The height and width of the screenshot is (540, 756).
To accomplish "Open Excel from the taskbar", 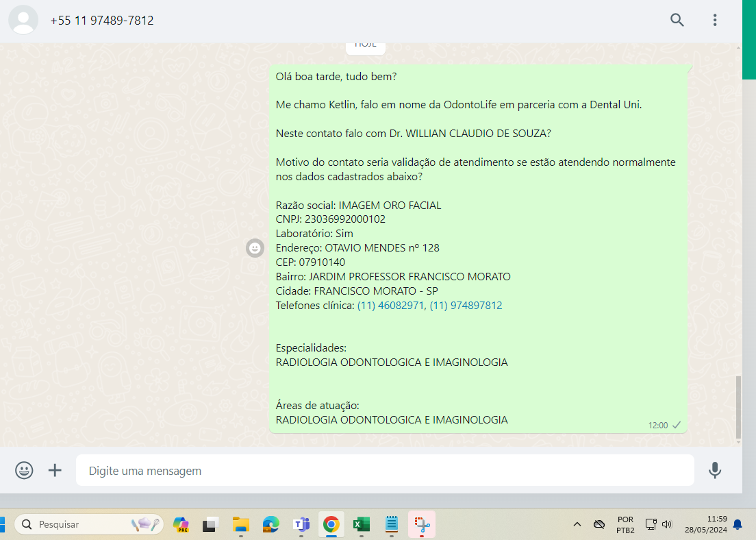I will (361, 524).
